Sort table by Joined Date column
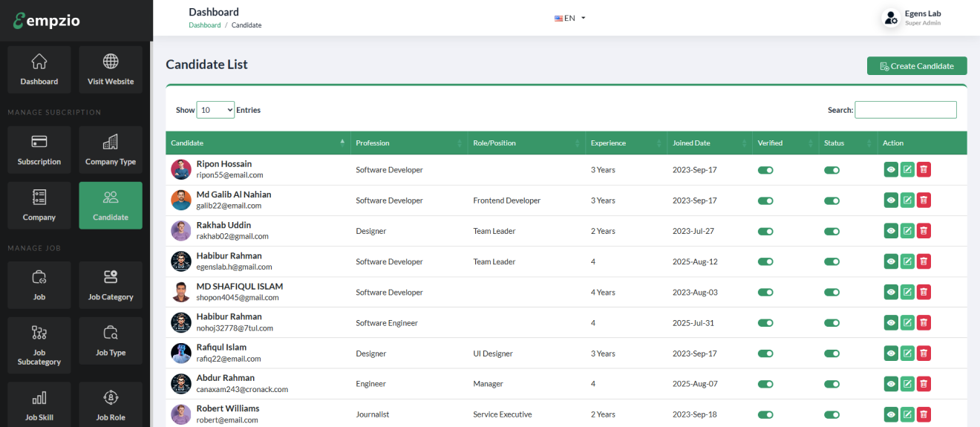 pos(710,143)
